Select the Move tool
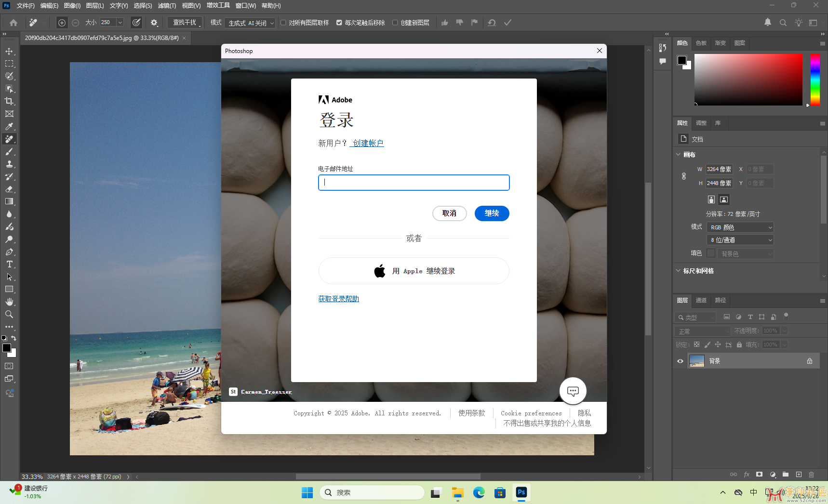This screenshot has height=504, width=828. click(9, 51)
